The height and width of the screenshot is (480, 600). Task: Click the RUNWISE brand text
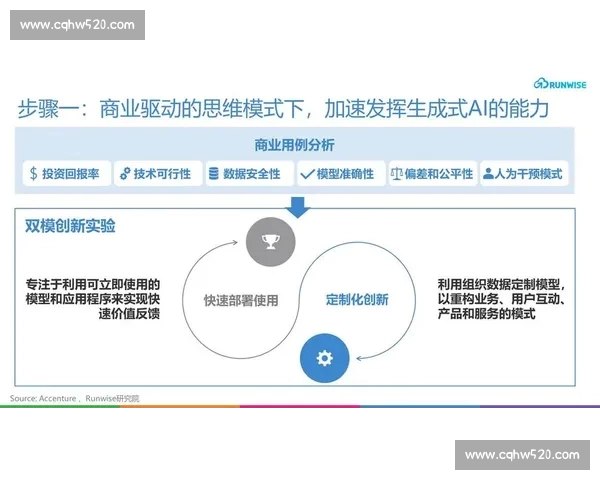click(x=567, y=85)
